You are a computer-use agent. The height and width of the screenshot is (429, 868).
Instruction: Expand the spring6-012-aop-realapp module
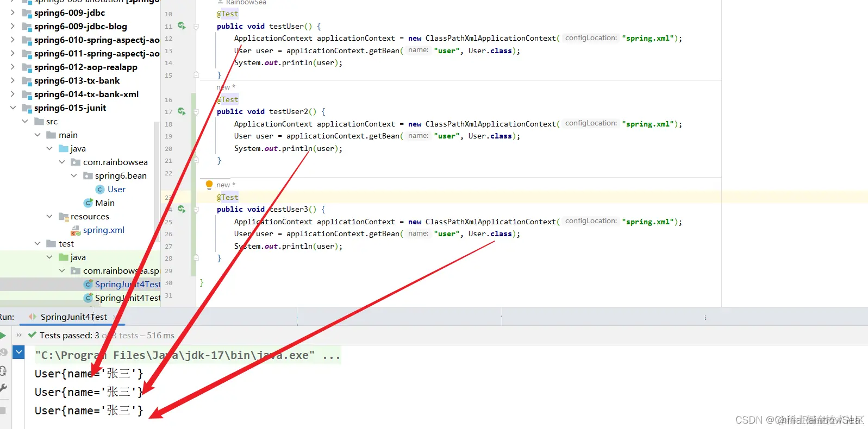[13, 67]
